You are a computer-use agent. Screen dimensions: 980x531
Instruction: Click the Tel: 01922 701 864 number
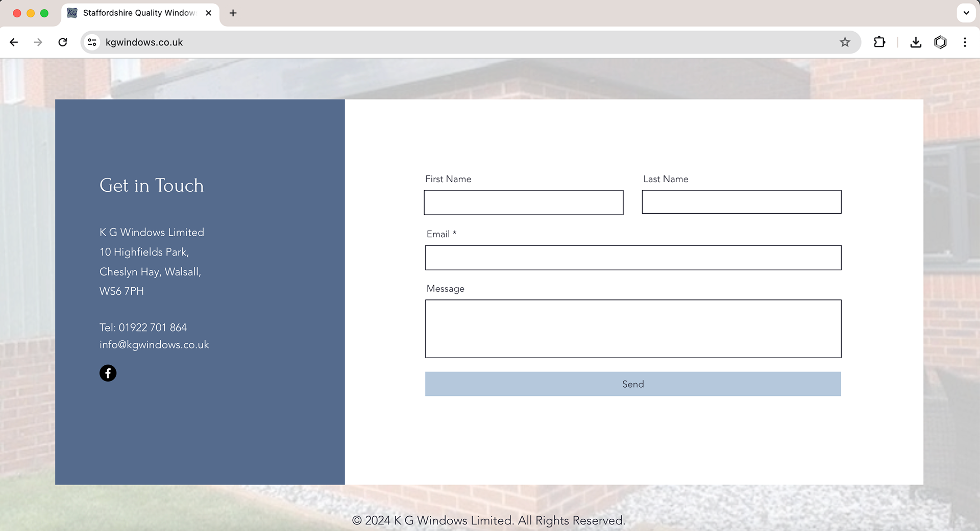143,327
